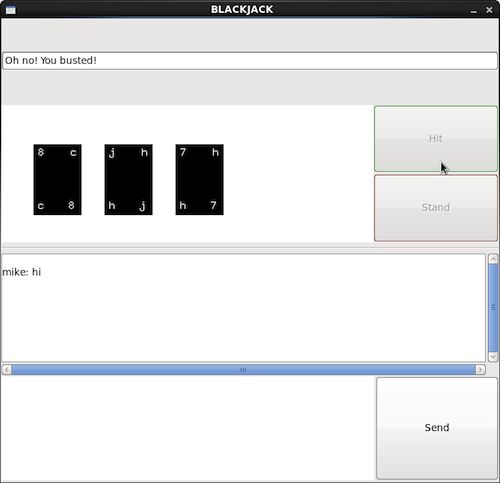Viewport: 500px width, 483px height.
Task: Click the Hit button
Action: (436, 139)
